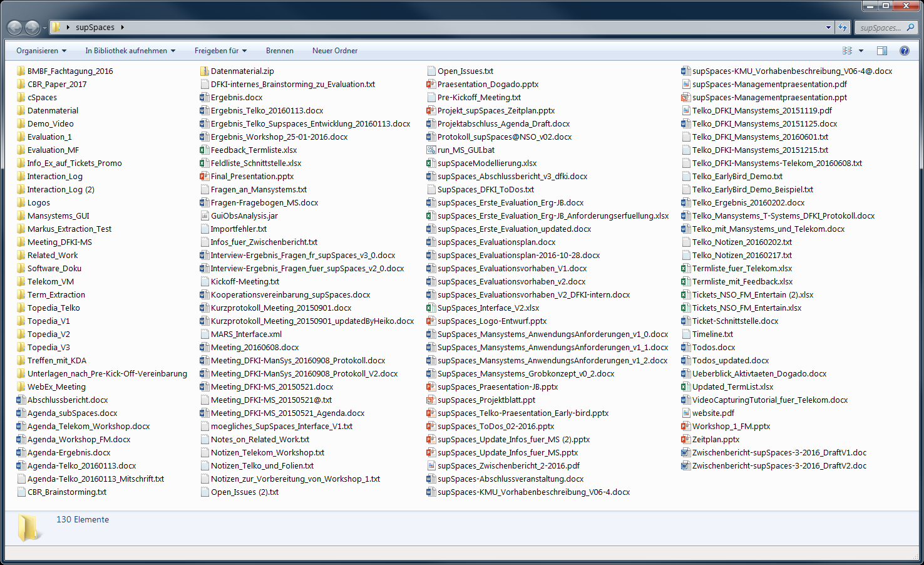Select file supSpaces_Logo-Entwurf.pptx

[x=487, y=321]
